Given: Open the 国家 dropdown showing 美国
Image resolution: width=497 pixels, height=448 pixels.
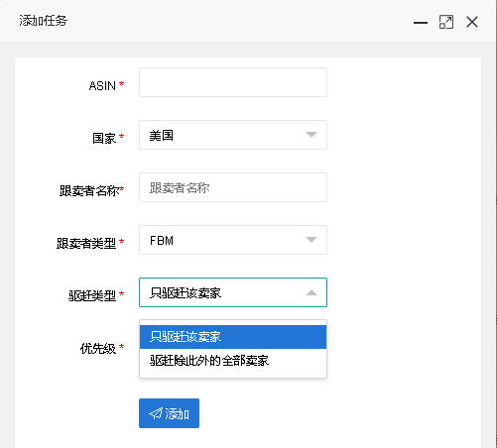Looking at the screenshot, I should (233, 135).
